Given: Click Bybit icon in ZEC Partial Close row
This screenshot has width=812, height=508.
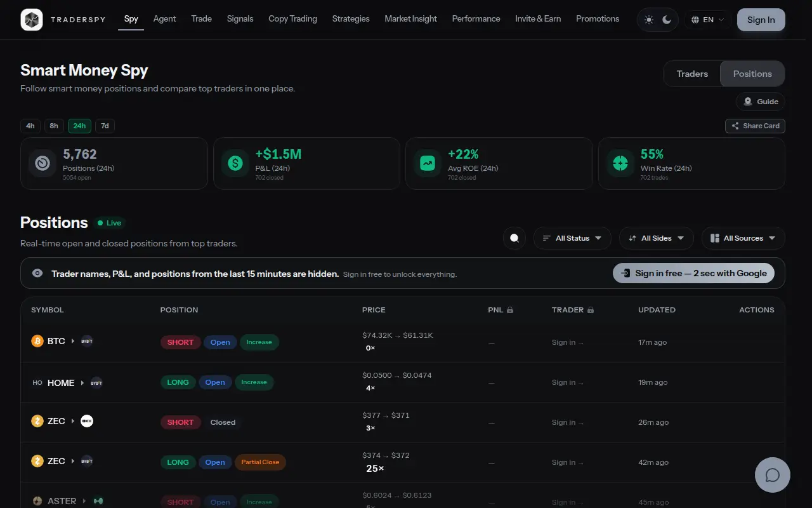Looking at the screenshot, I should coord(87,461).
